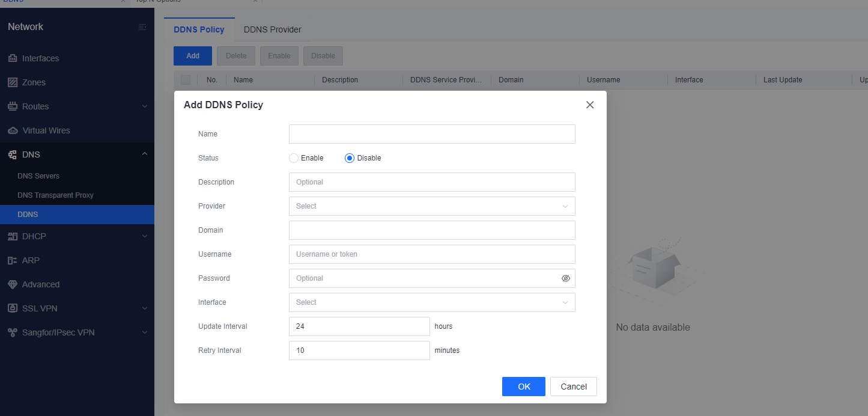
Task: Open the Provider dropdown
Action: click(x=431, y=206)
